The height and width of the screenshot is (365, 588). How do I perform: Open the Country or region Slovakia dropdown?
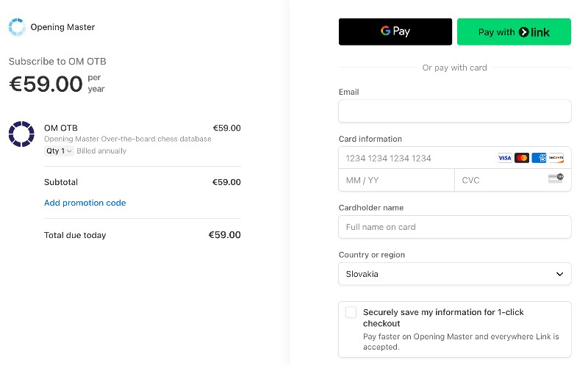pyautogui.click(x=454, y=274)
